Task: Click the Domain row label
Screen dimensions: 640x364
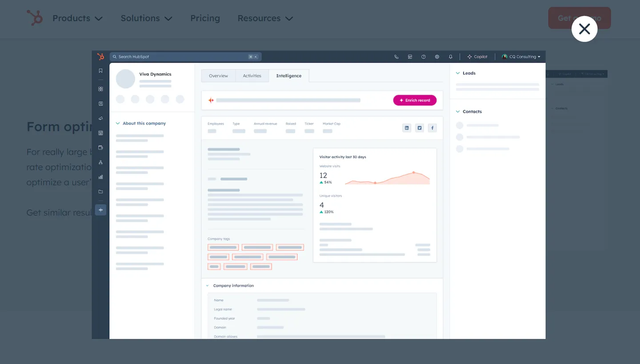Action: click(220, 328)
